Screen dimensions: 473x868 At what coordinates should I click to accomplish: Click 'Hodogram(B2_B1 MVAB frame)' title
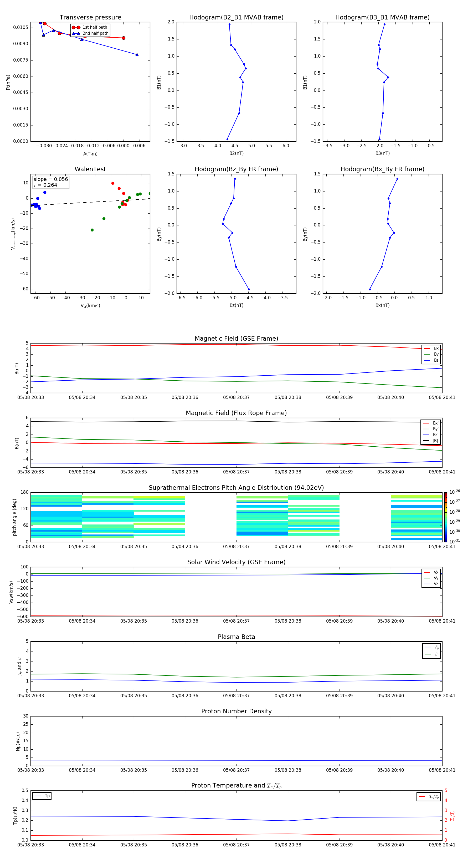pyautogui.click(x=236, y=17)
